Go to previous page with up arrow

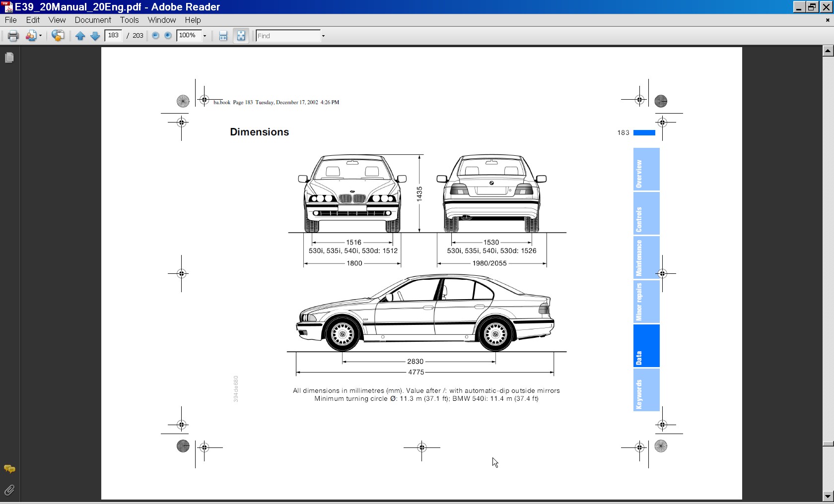point(80,36)
